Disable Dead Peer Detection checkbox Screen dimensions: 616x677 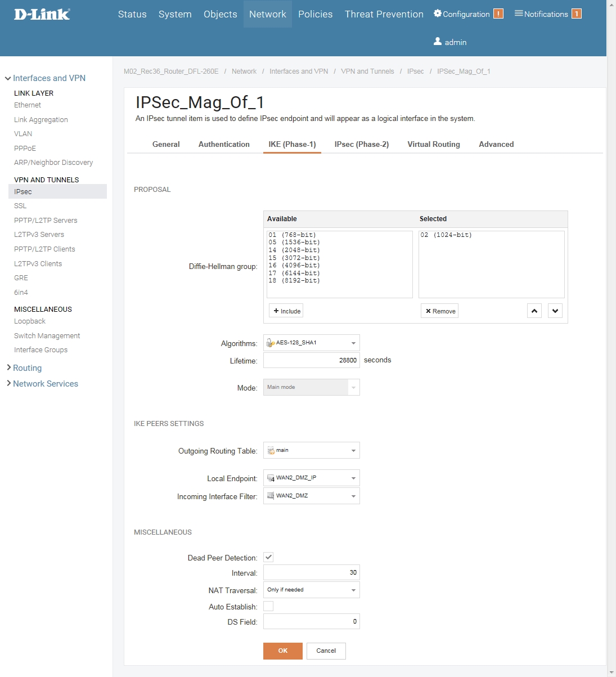(x=268, y=557)
